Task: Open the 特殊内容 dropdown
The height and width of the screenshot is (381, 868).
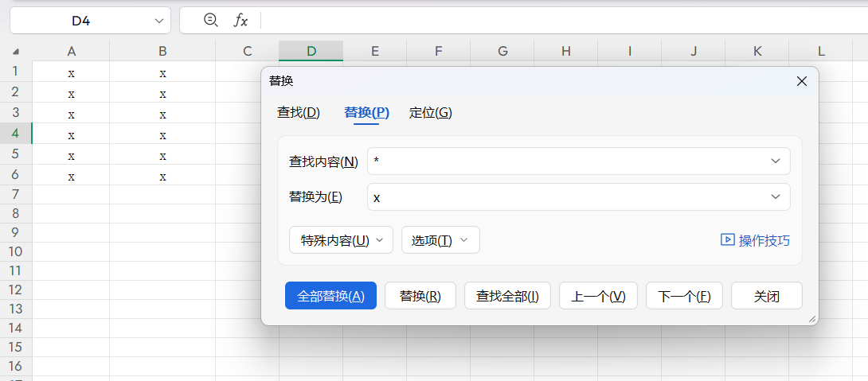Action: click(x=342, y=240)
